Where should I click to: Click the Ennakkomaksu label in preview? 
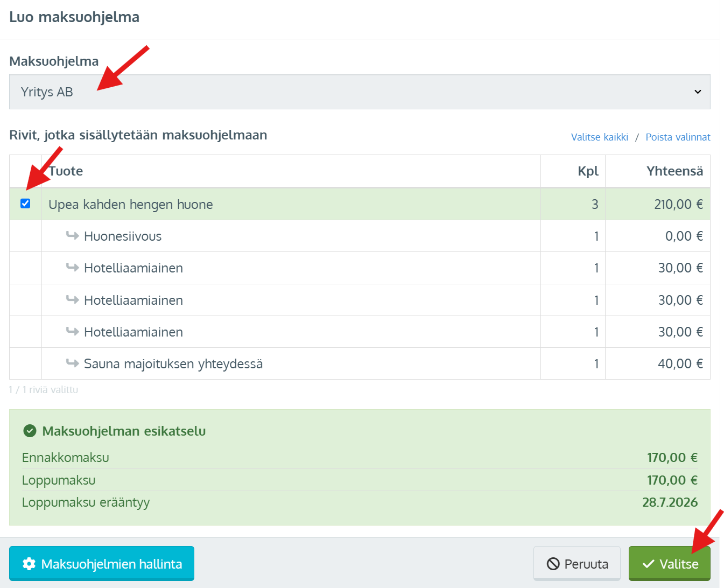66,458
